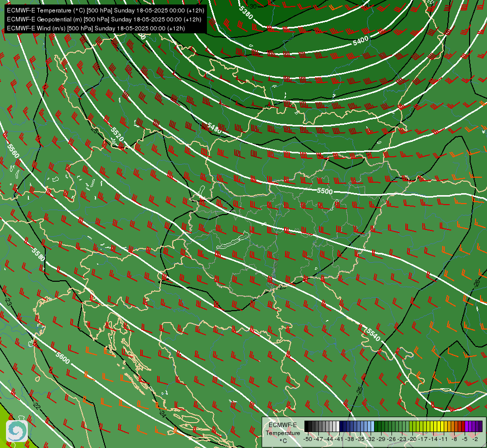The image size is (487, 448).
Task: Click the -50 tick label in legend
Action: [x=308, y=439]
